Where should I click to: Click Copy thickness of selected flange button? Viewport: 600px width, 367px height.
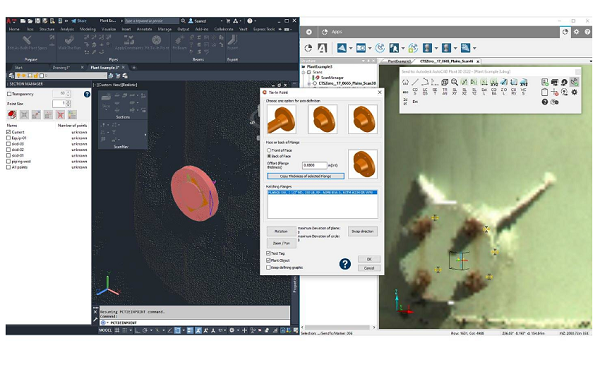point(305,176)
